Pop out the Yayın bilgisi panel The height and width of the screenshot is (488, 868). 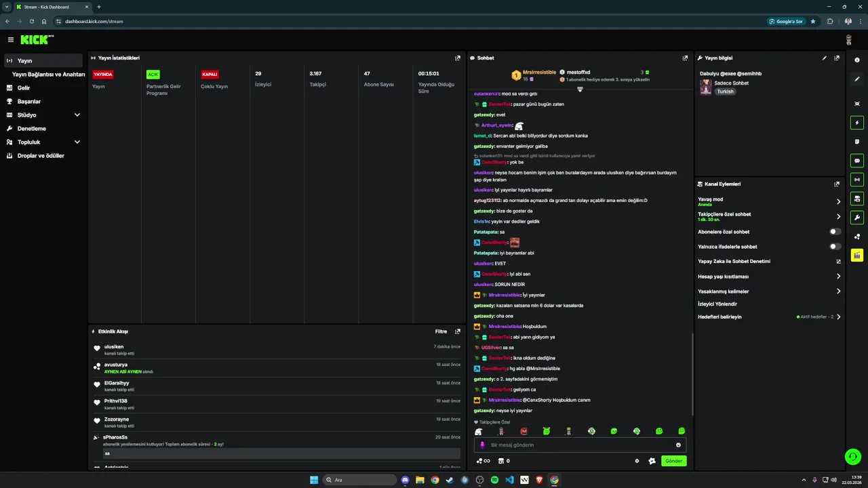(x=837, y=58)
